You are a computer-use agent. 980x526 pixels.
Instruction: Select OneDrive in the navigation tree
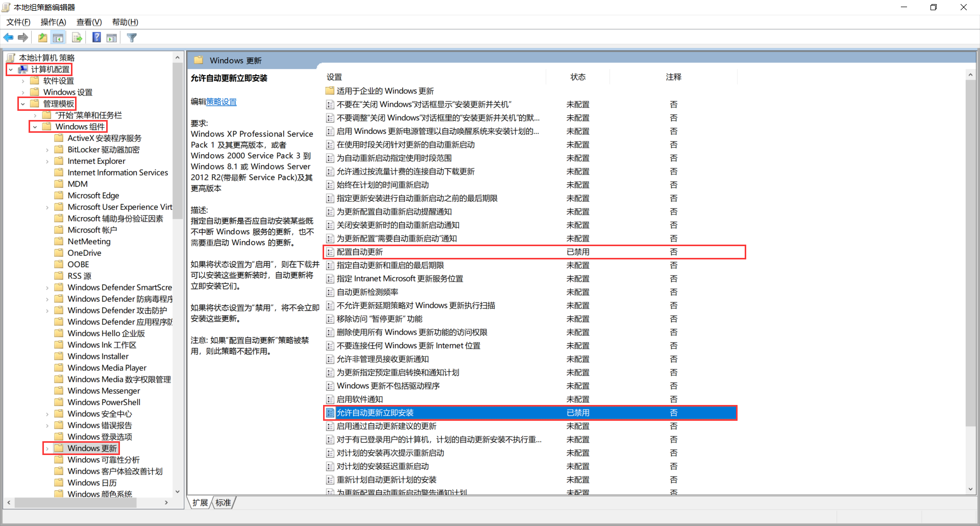pos(84,252)
